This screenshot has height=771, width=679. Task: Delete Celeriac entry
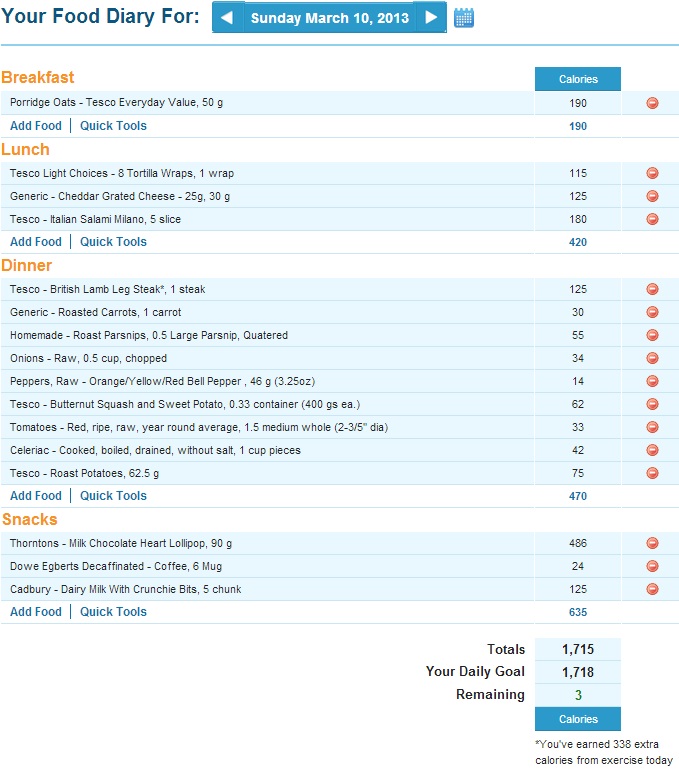652,450
